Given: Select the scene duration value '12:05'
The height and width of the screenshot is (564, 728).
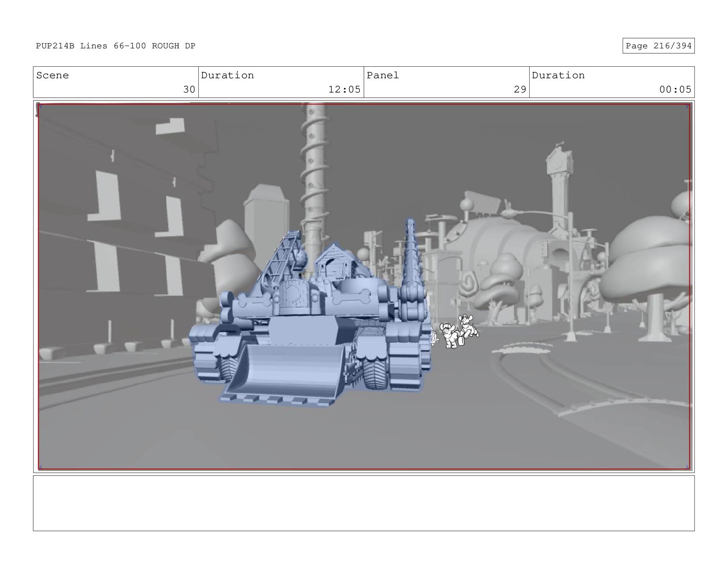Looking at the screenshot, I should tap(344, 89).
